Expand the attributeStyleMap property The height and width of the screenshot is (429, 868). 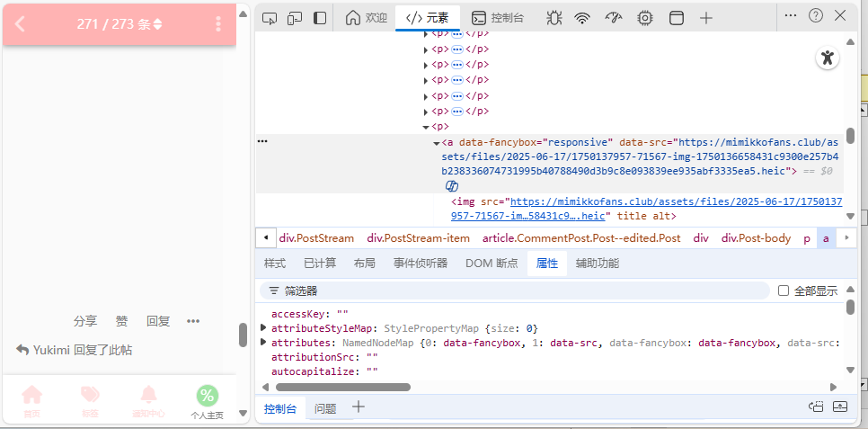click(x=262, y=328)
